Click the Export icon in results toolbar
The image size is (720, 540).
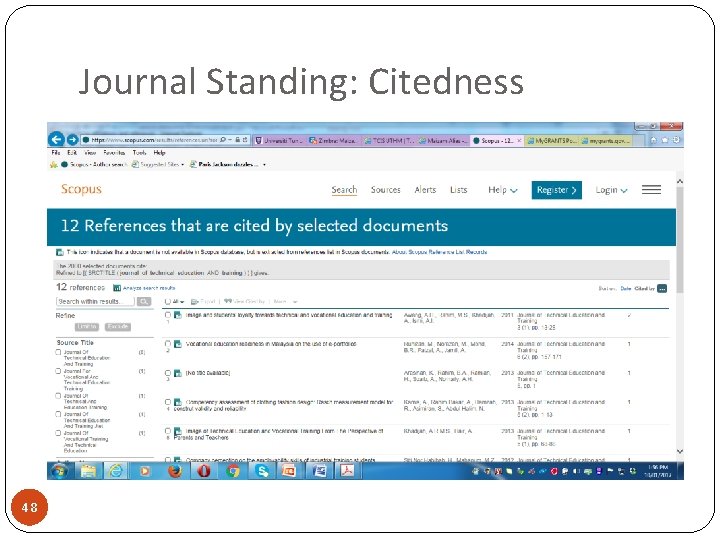tap(195, 302)
